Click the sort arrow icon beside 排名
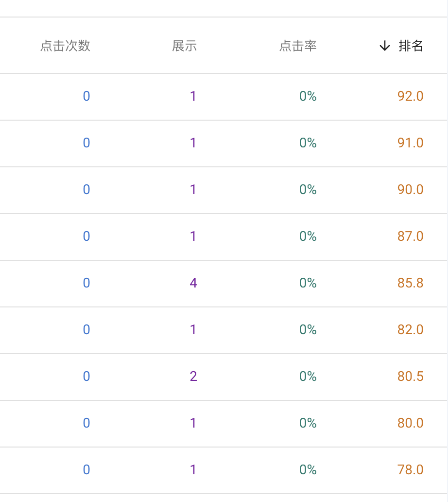 coord(385,46)
